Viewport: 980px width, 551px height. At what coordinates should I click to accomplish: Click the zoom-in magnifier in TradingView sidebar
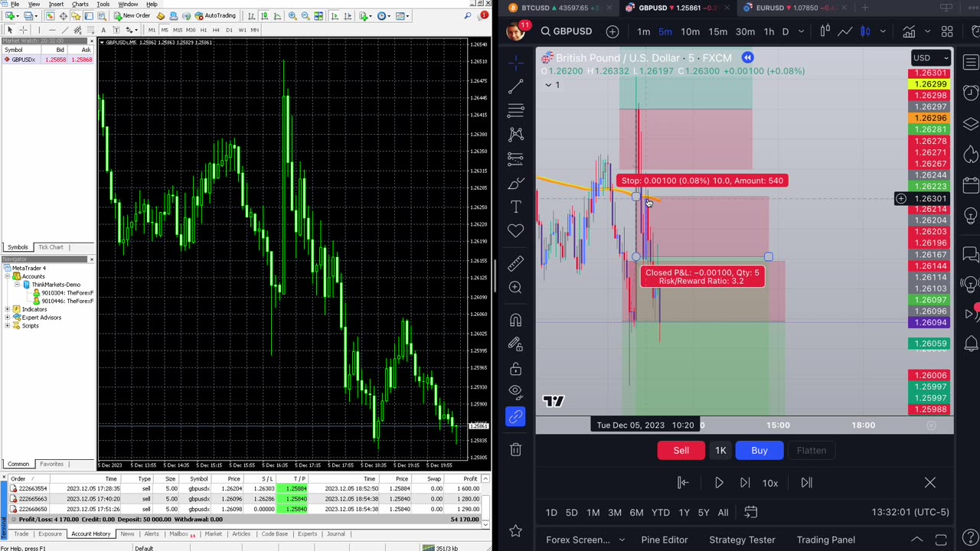coord(515,288)
